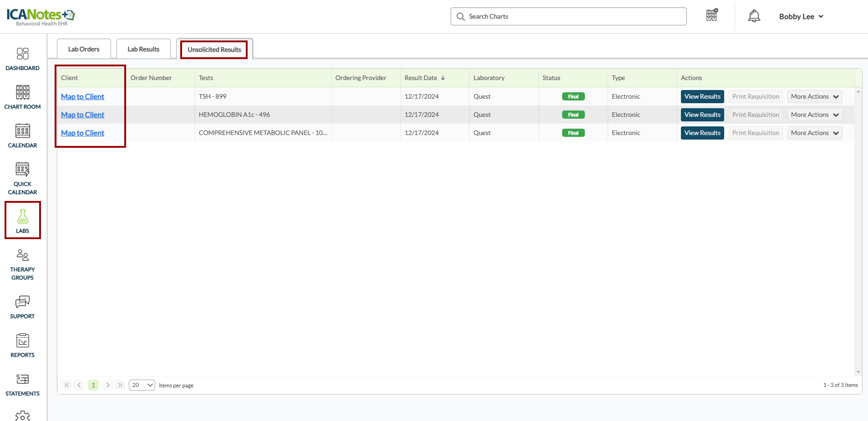Open Therapy Groups in the sidebar
The height and width of the screenshot is (421, 868).
[22, 264]
